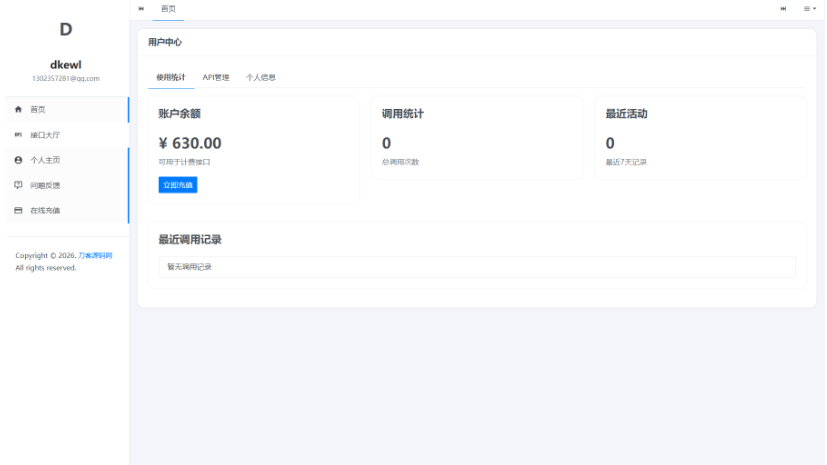Click the 最近7天记录 label
Image resolution: width=827 pixels, height=465 pixels.
626,162
